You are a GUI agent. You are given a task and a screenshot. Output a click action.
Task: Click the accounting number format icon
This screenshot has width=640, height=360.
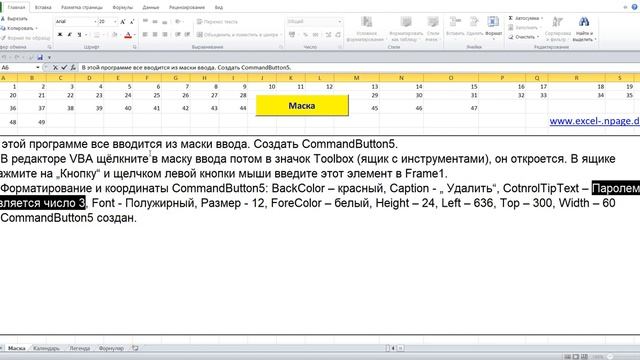point(293,35)
